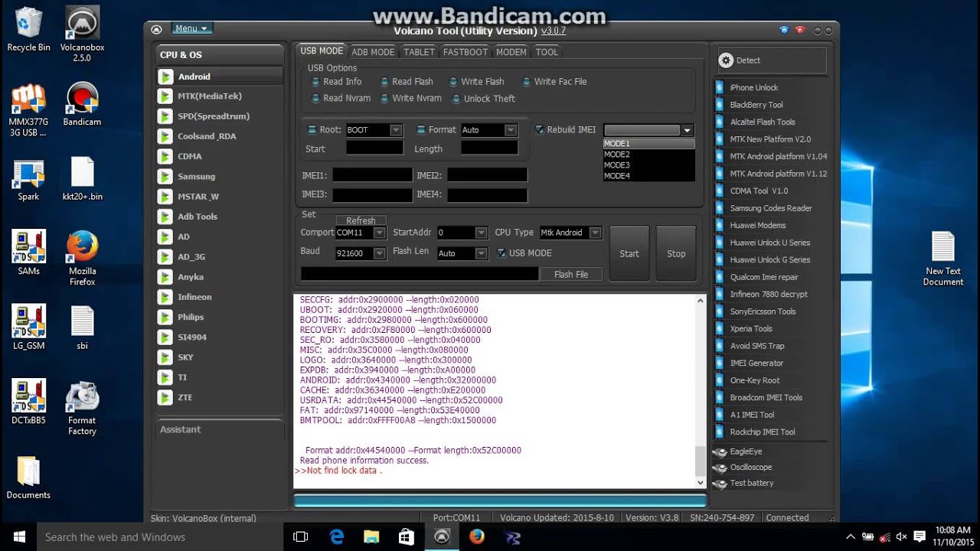Click the Test battery tool icon
This screenshot has height=551, width=980.
(x=720, y=484)
